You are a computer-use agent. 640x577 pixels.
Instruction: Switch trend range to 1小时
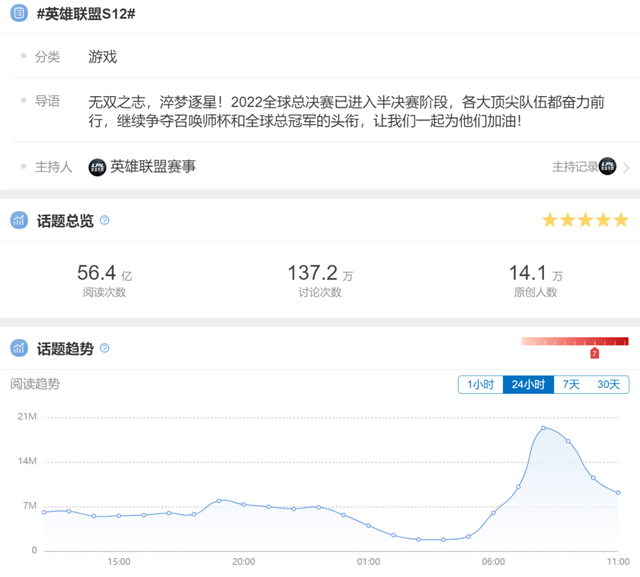pos(480,384)
